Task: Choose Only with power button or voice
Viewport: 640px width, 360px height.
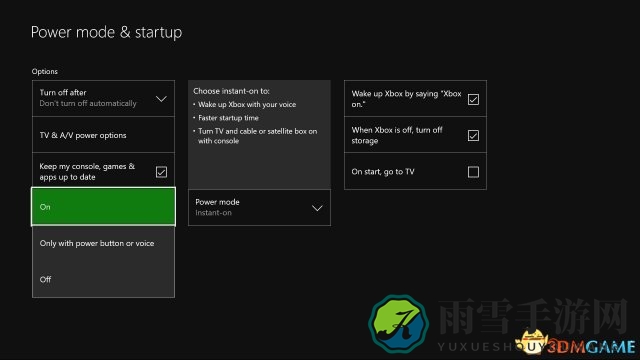Action: pos(103,243)
